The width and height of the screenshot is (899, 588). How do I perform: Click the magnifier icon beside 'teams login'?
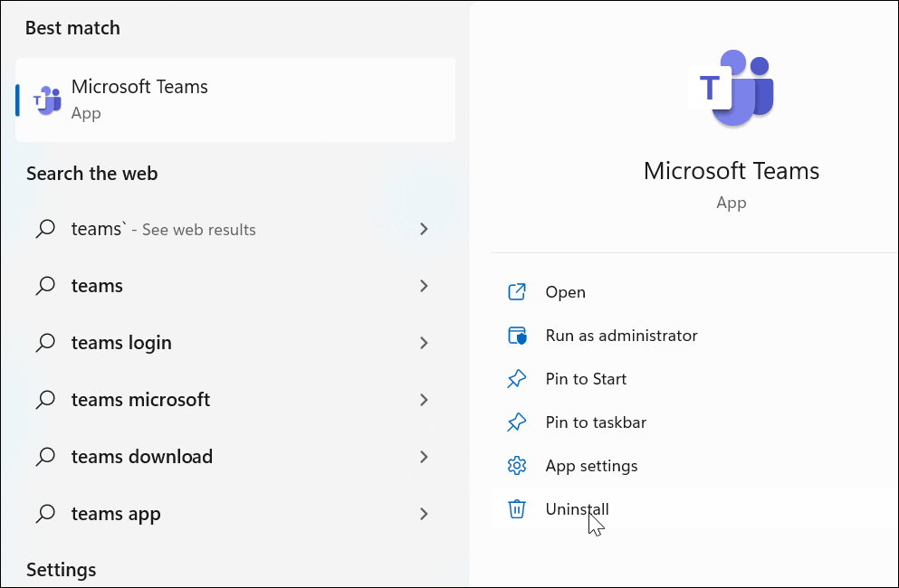coord(44,342)
